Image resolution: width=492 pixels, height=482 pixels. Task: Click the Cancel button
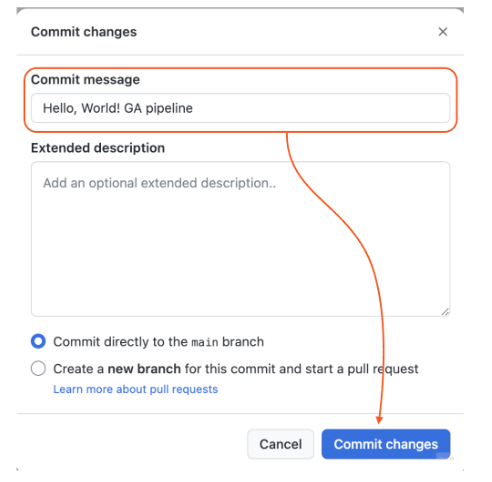point(280,444)
